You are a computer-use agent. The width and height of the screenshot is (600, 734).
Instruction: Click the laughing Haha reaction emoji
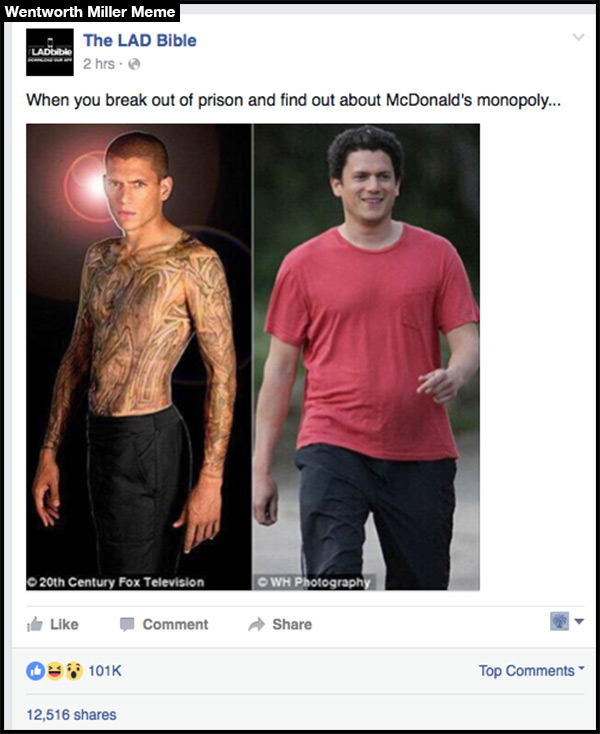pyautogui.click(x=54, y=671)
